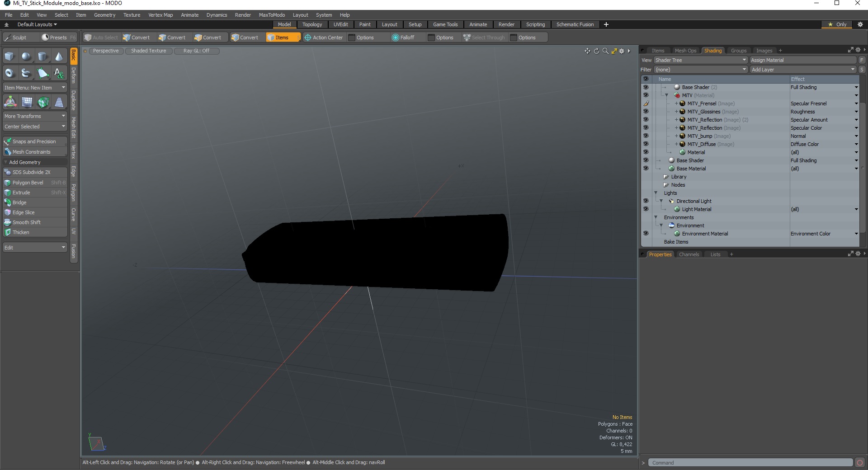
Task: Activate the checkered element move tool
Action: (x=43, y=102)
